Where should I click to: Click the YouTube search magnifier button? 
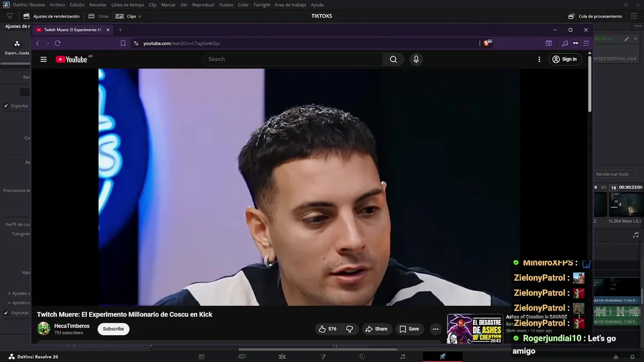[393, 59]
